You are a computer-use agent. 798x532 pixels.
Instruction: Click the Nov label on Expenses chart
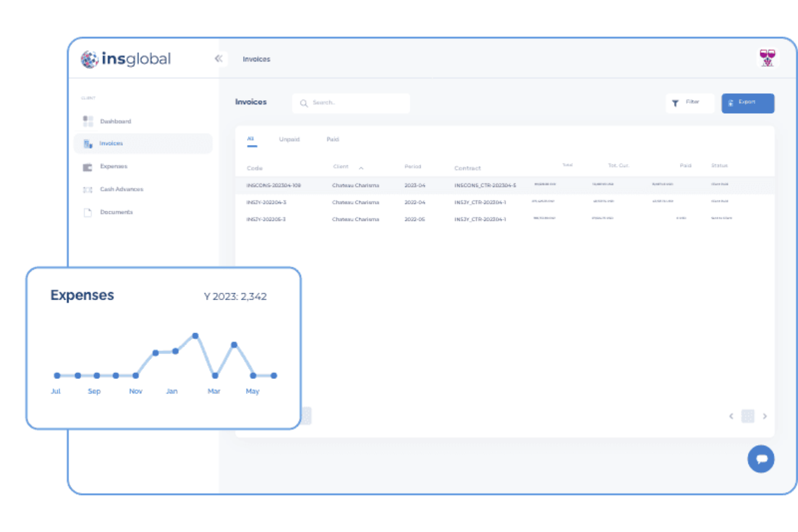tap(136, 391)
